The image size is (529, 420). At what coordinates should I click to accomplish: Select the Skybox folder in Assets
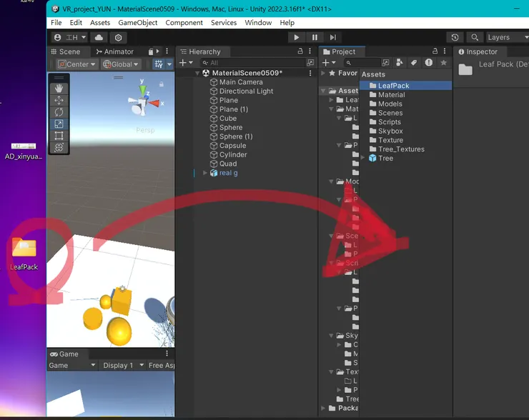pyautogui.click(x=390, y=131)
